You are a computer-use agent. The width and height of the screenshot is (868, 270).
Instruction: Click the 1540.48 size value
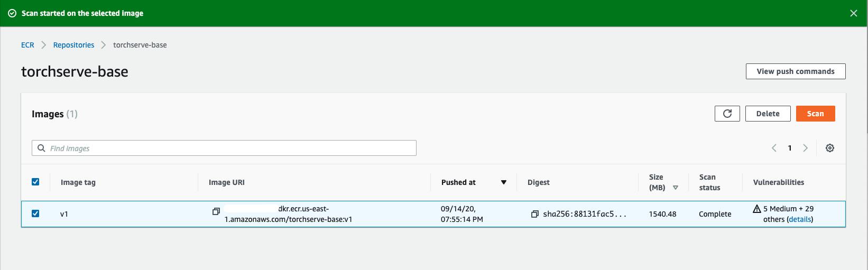click(x=662, y=214)
